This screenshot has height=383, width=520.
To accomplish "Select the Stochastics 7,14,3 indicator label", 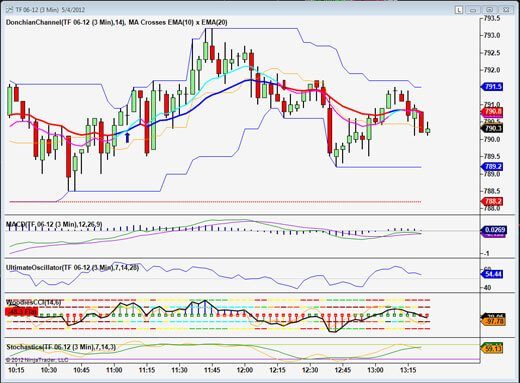I will point(61,347).
